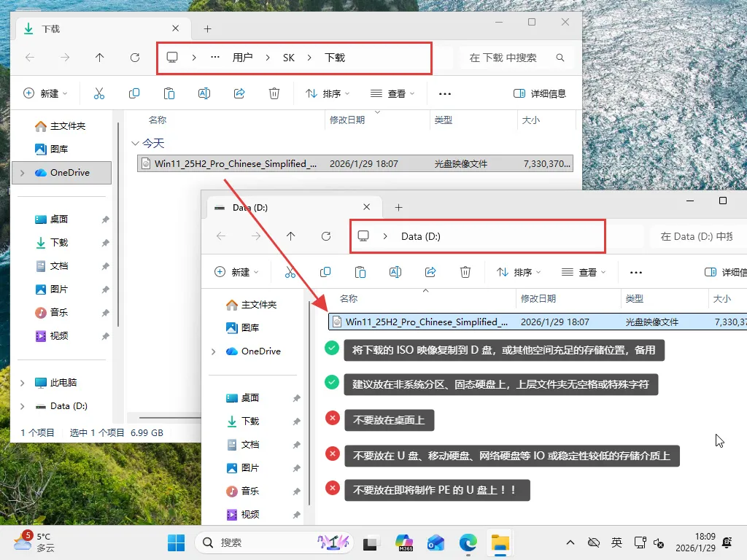747x560 pixels.
Task: Click taskbar search box
Action: (x=274, y=542)
